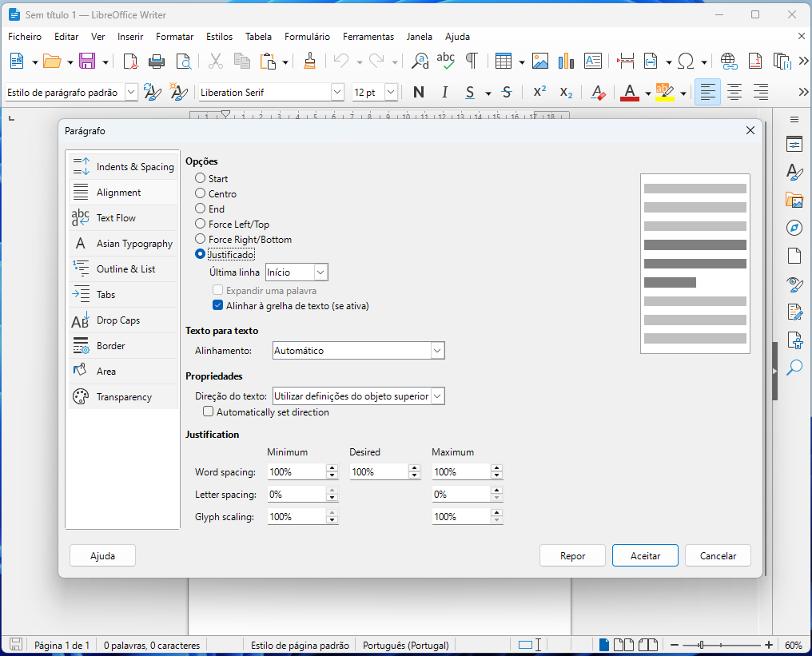Click the zoom slider in status bar
The width and height of the screenshot is (812, 656).
(x=700, y=645)
